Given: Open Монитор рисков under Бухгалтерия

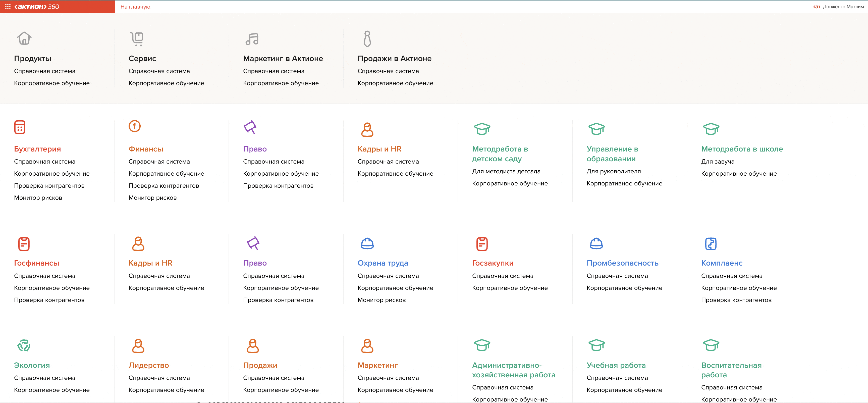Looking at the screenshot, I should click(38, 198).
